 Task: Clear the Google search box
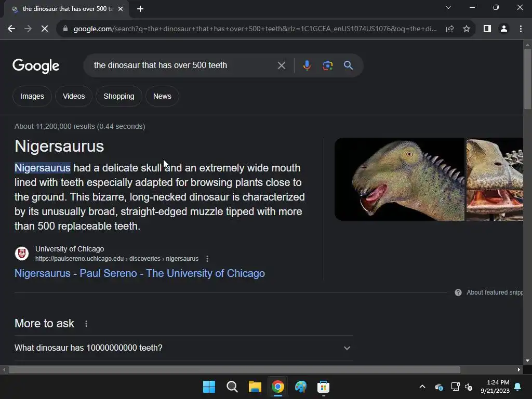click(281, 65)
